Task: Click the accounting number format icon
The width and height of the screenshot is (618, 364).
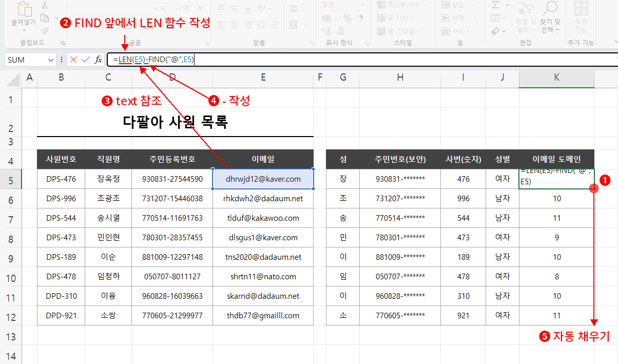Action: tap(327, 18)
